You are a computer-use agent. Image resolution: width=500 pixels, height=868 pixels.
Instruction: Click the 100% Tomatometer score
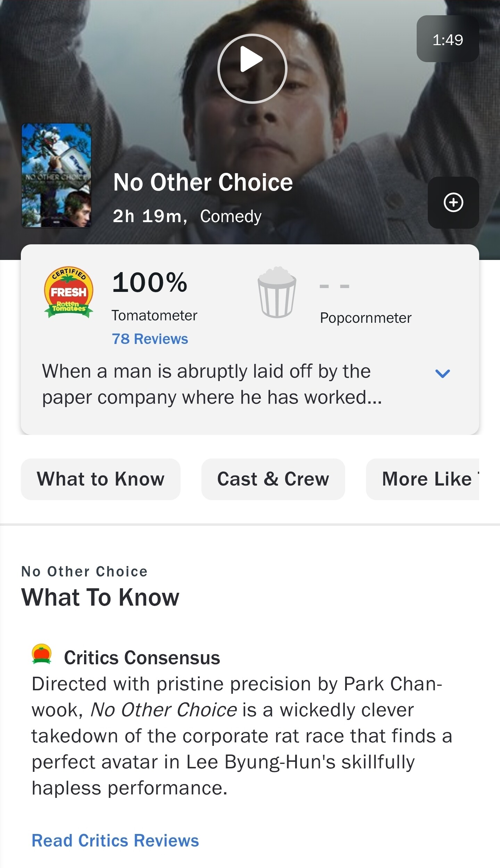[150, 283]
